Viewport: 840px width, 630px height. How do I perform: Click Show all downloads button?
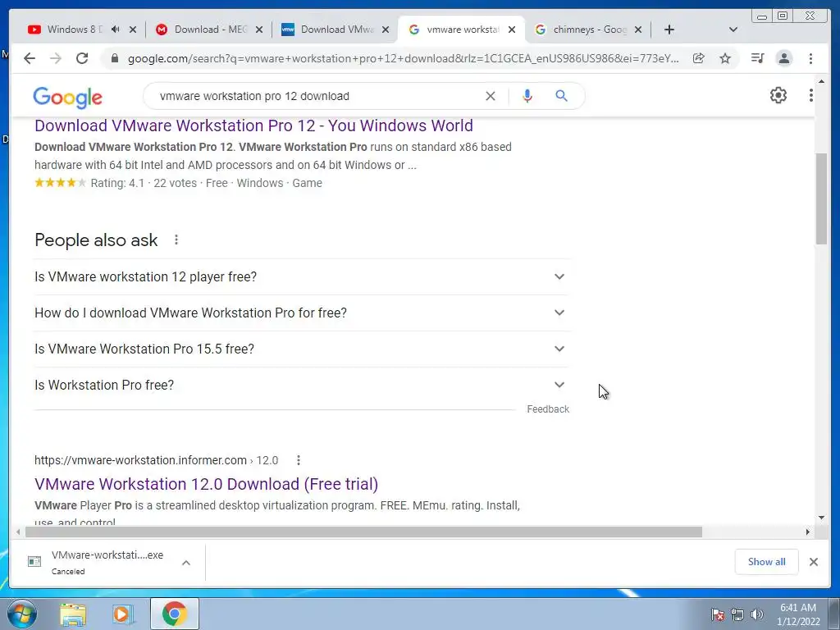tap(766, 561)
